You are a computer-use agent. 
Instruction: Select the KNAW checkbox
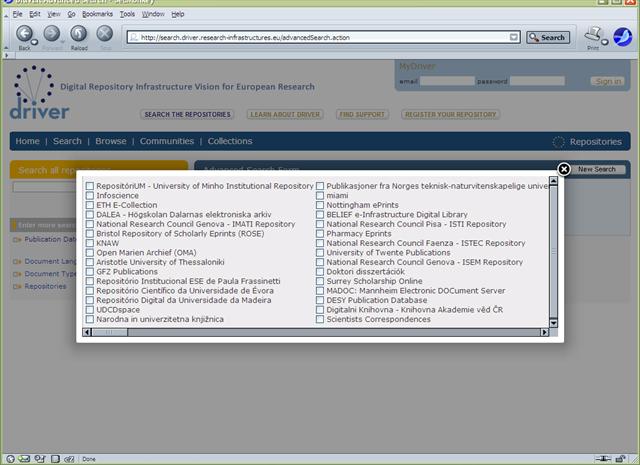[90, 243]
